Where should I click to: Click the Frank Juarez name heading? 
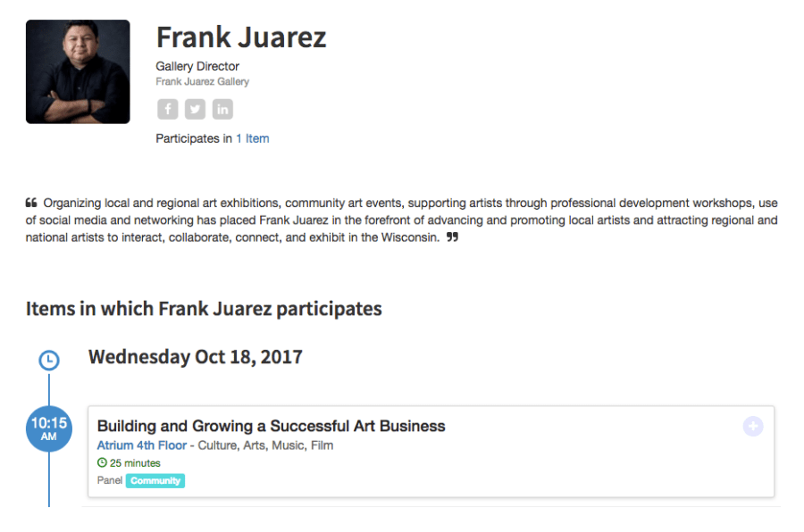(x=241, y=37)
